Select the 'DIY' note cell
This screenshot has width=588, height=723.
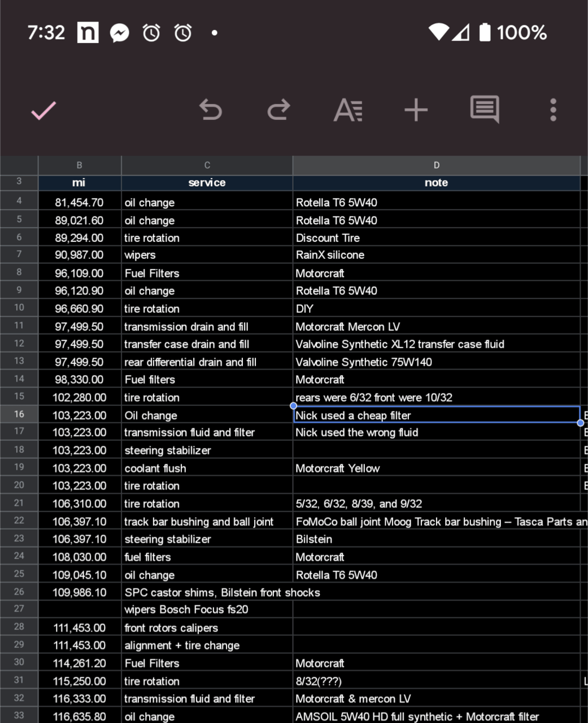pyautogui.click(x=437, y=309)
